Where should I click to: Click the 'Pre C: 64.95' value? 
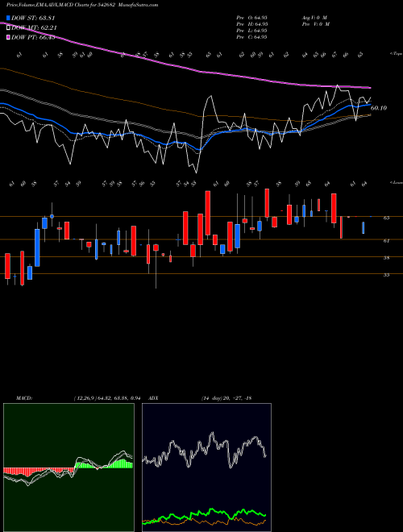pos(252,37)
